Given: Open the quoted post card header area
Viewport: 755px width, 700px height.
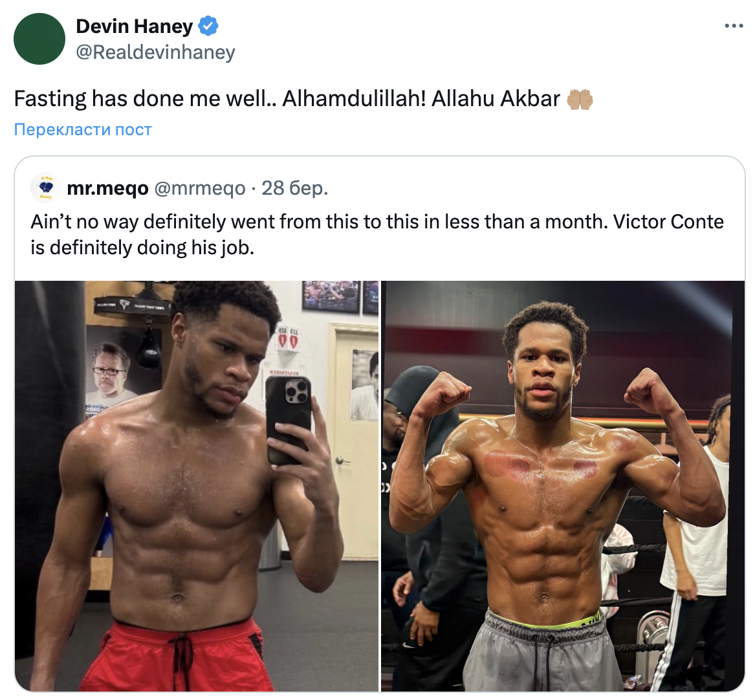Looking at the screenshot, I should (179, 188).
